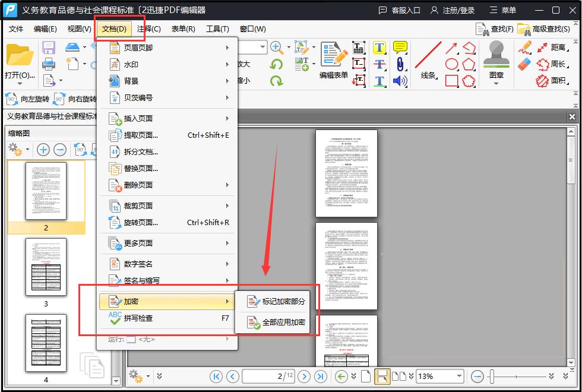
Task: Select the strikethrough text tool
Action: pyautogui.click(x=379, y=64)
